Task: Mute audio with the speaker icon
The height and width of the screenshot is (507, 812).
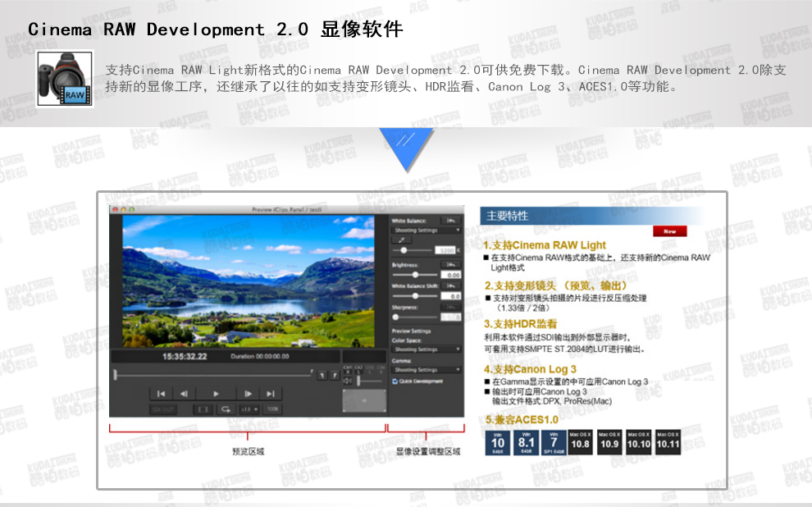Action: [348, 381]
